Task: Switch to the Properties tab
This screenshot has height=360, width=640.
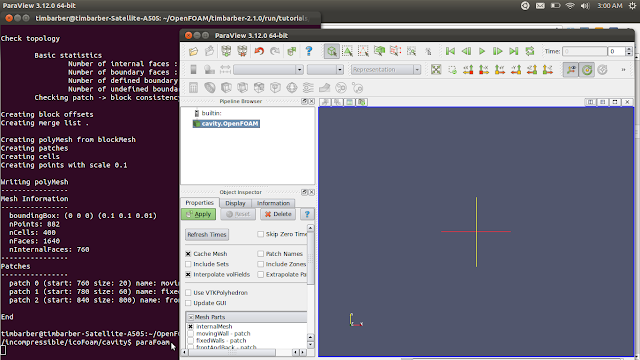Action: (199, 203)
